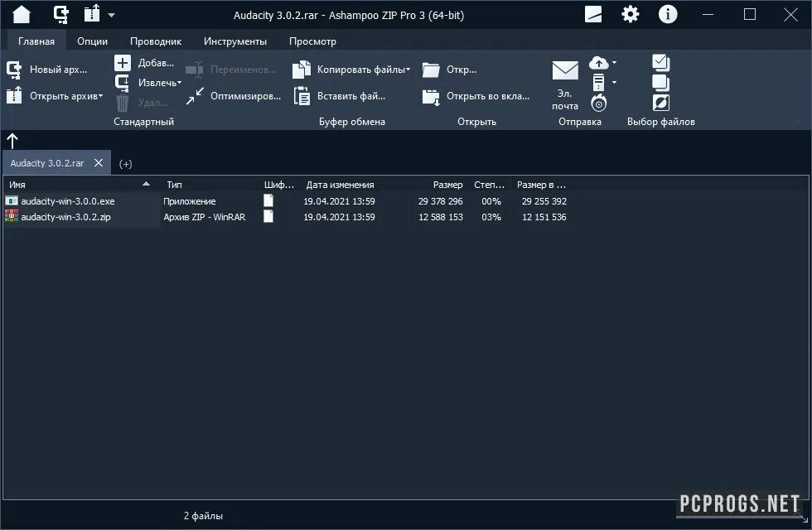This screenshot has width=812, height=530.
Task: Switch to the Главная tab
Action: [x=36, y=41]
